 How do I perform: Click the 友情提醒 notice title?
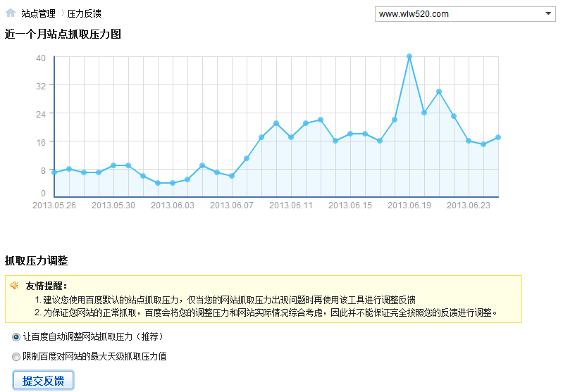(47, 286)
